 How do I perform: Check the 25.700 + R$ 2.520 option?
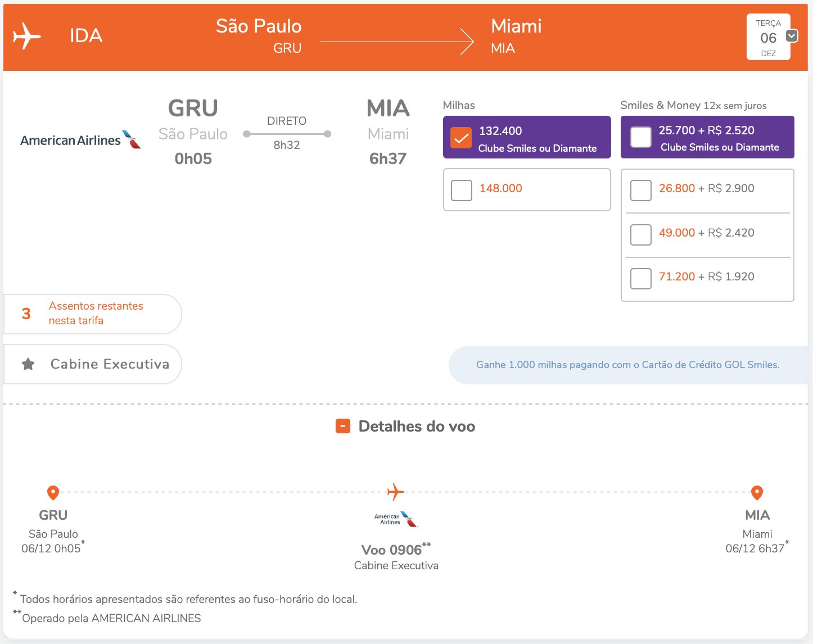641,137
